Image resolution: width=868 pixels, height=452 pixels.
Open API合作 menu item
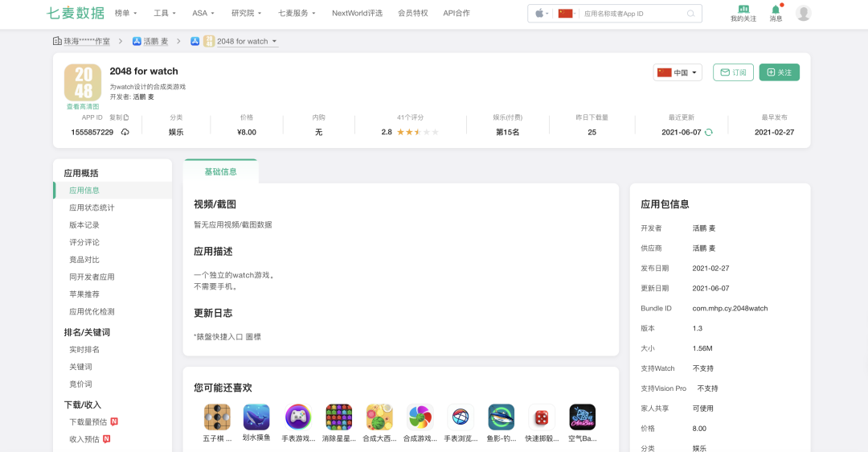(x=457, y=13)
